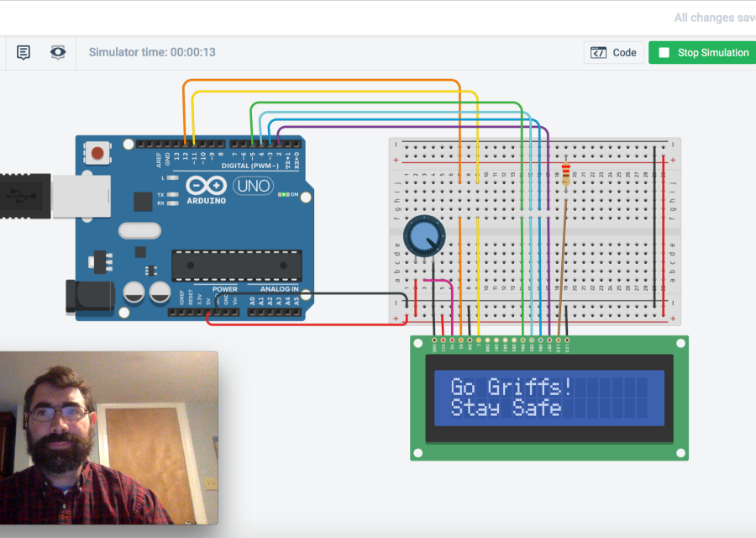
Task: Click the stop square in Stop Simulation
Action: [x=664, y=52]
